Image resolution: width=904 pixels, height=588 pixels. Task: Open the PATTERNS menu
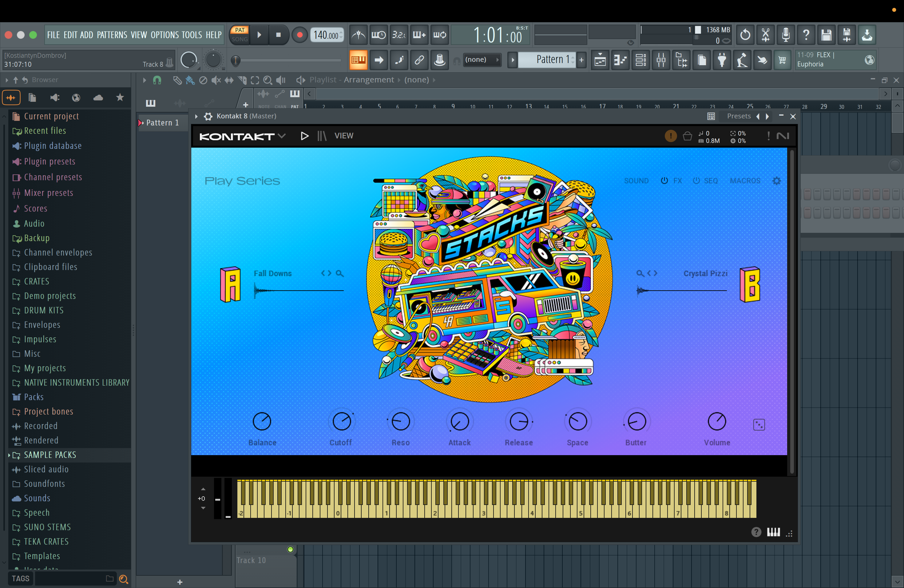112,35
